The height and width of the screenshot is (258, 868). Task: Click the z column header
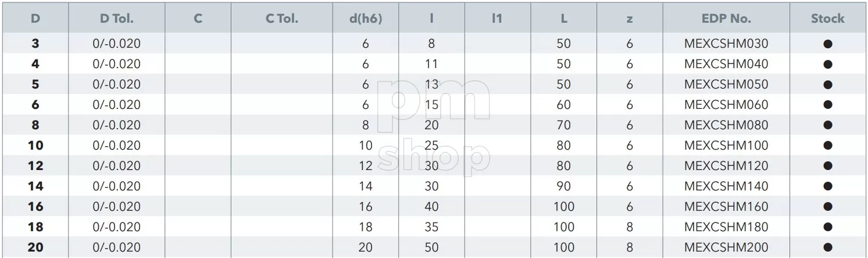click(x=630, y=19)
